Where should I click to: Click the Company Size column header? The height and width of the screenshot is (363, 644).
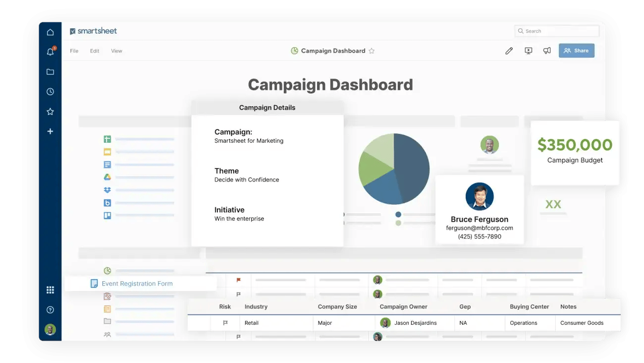coord(337,306)
